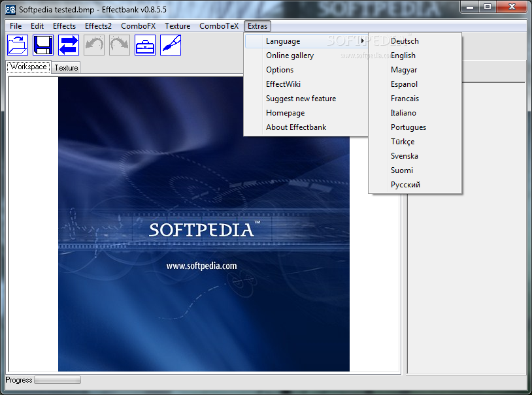Open the Edit menu

tap(37, 26)
